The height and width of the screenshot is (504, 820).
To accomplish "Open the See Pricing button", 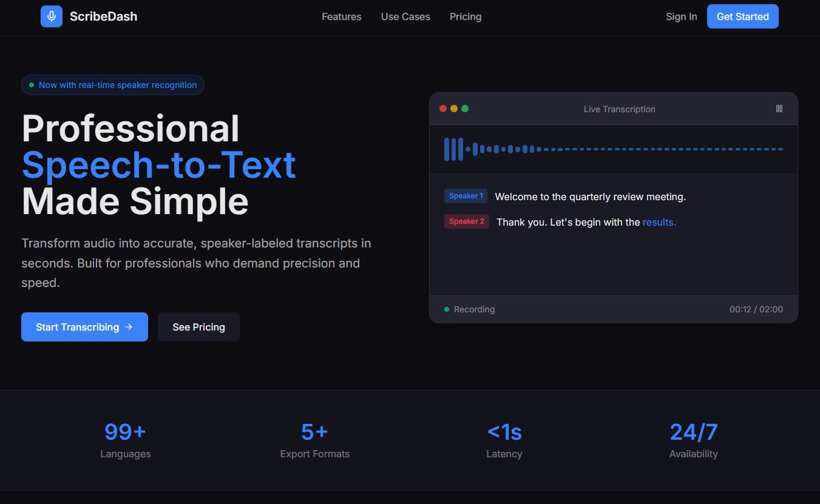I will [198, 327].
